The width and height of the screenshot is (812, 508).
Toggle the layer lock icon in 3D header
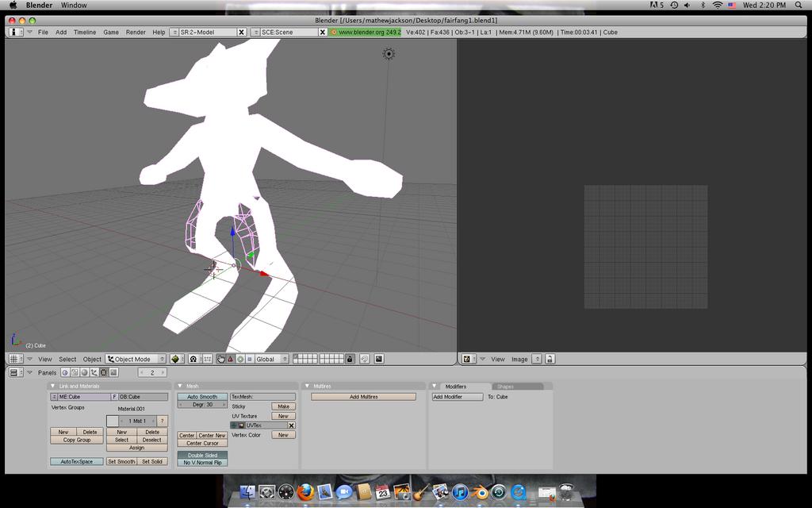(350, 359)
